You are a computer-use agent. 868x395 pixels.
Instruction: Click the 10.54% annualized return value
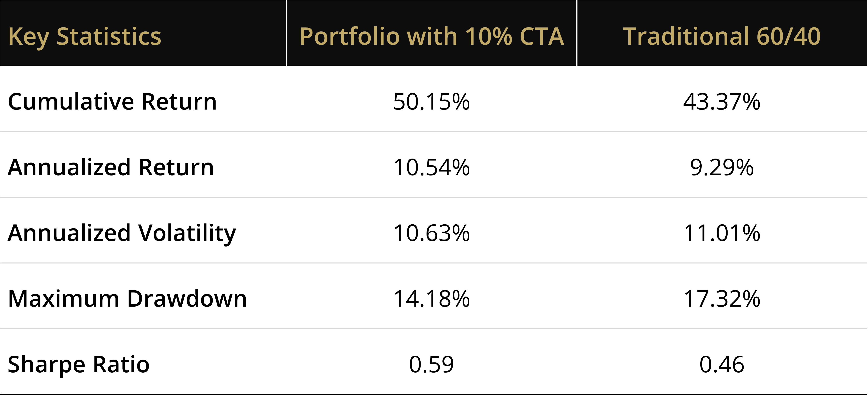click(x=431, y=167)
